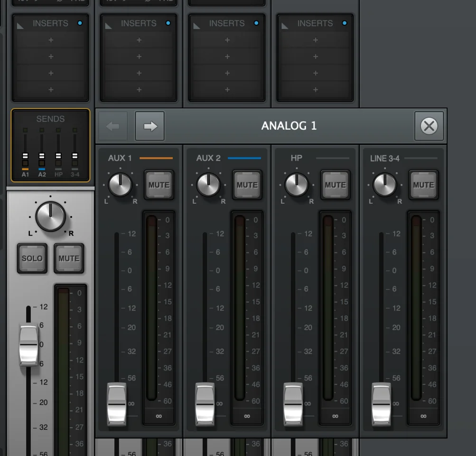
Task: Solo the ANALOG 1 channel
Action: (x=32, y=258)
